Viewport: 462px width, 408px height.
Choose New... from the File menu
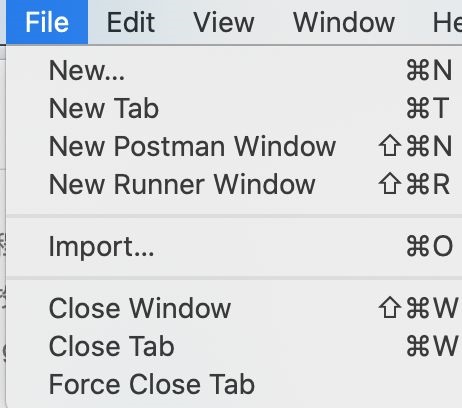coord(234,70)
